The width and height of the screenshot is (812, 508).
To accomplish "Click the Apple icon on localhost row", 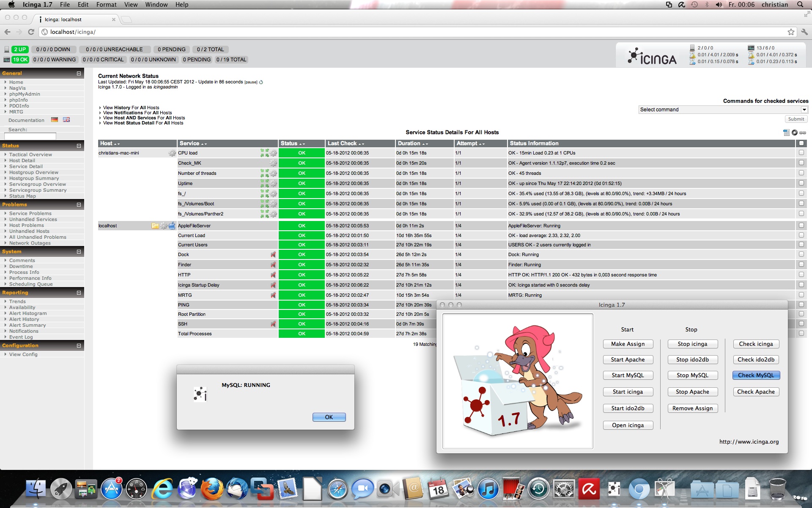I will pos(172,226).
